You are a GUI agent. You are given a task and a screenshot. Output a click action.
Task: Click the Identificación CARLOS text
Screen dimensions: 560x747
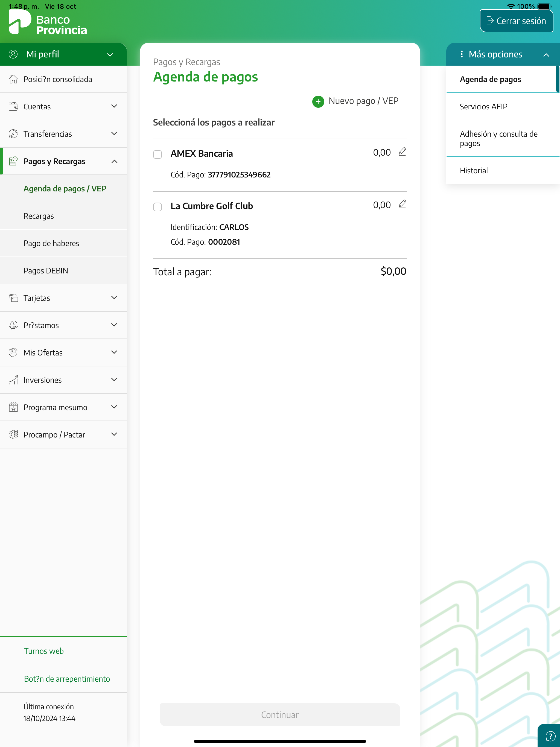point(209,227)
